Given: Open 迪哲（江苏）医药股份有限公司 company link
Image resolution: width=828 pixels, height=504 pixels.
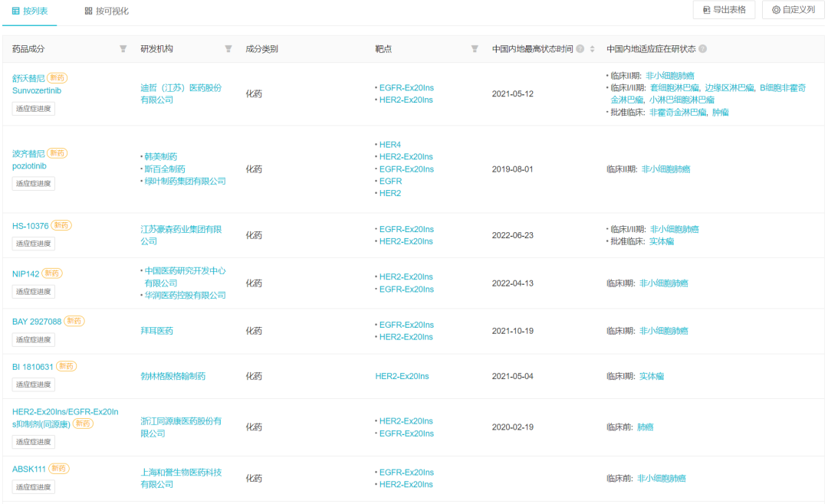Looking at the screenshot, I should (181, 93).
